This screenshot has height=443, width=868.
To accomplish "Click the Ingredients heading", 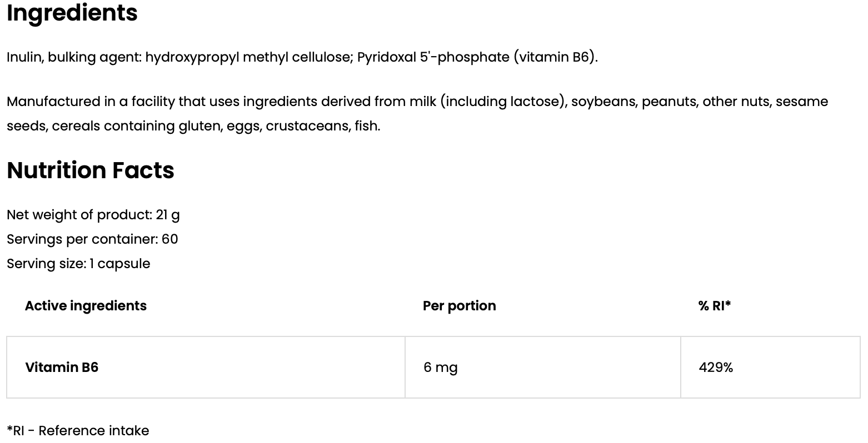I will pyautogui.click(x=72, y=13).
